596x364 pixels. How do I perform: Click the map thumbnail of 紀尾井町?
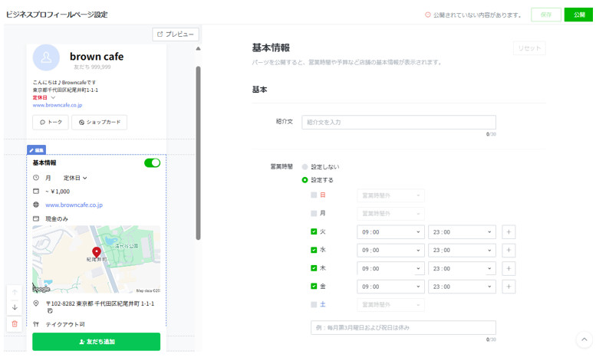click(x=96, y=259)
